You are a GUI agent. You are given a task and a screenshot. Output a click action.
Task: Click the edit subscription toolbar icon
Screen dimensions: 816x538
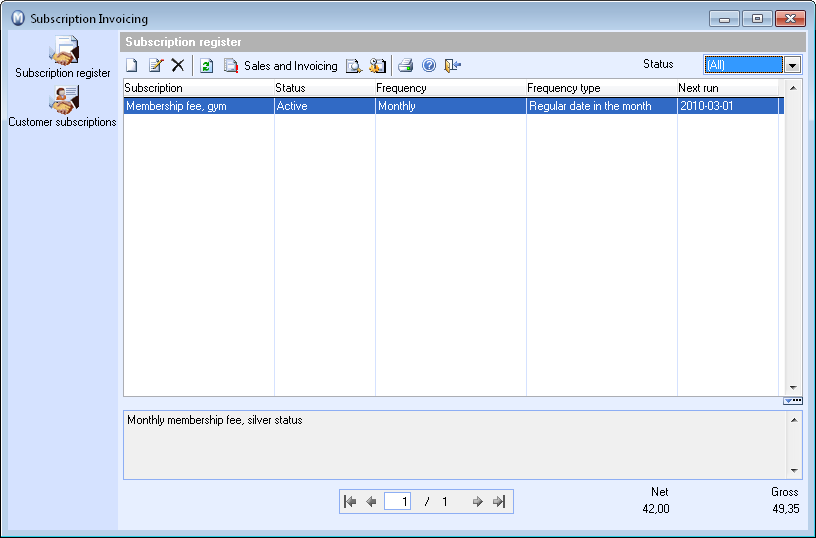[155, 66]
